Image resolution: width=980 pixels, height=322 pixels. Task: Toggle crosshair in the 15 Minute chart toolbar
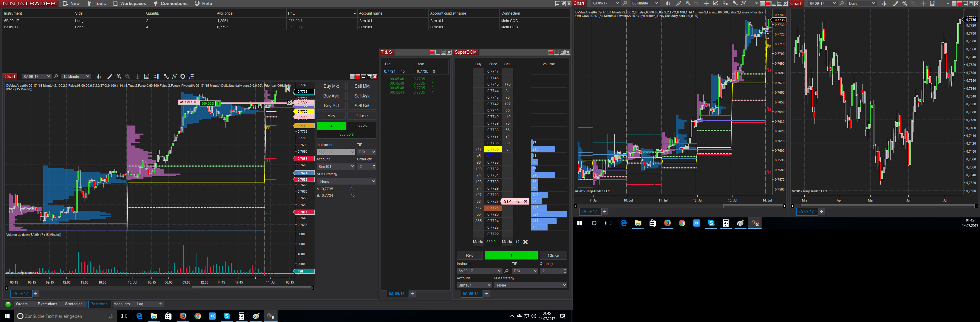point(137,76)
